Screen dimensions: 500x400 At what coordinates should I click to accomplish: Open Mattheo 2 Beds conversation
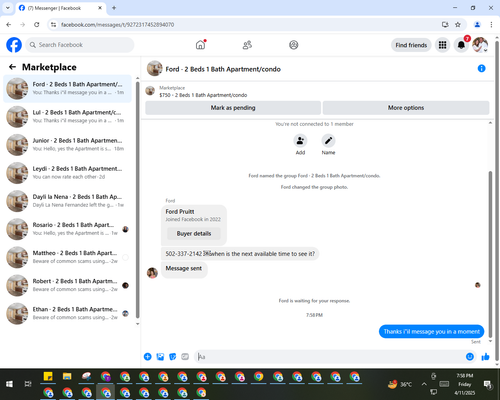tap(67, 257)
